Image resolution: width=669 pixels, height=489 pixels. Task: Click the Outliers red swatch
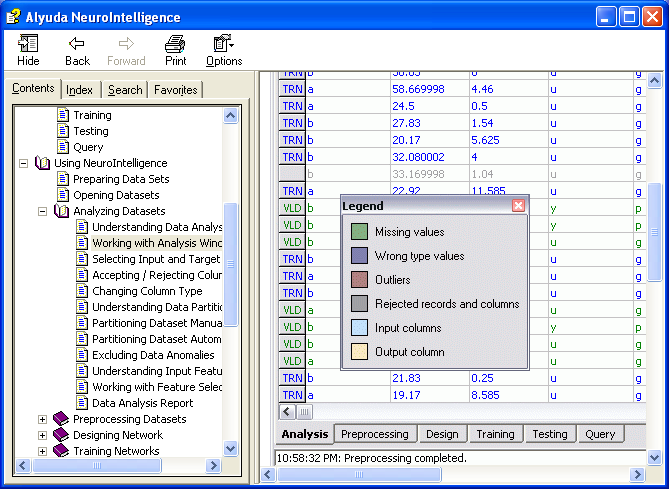click(x=359, y=279)
